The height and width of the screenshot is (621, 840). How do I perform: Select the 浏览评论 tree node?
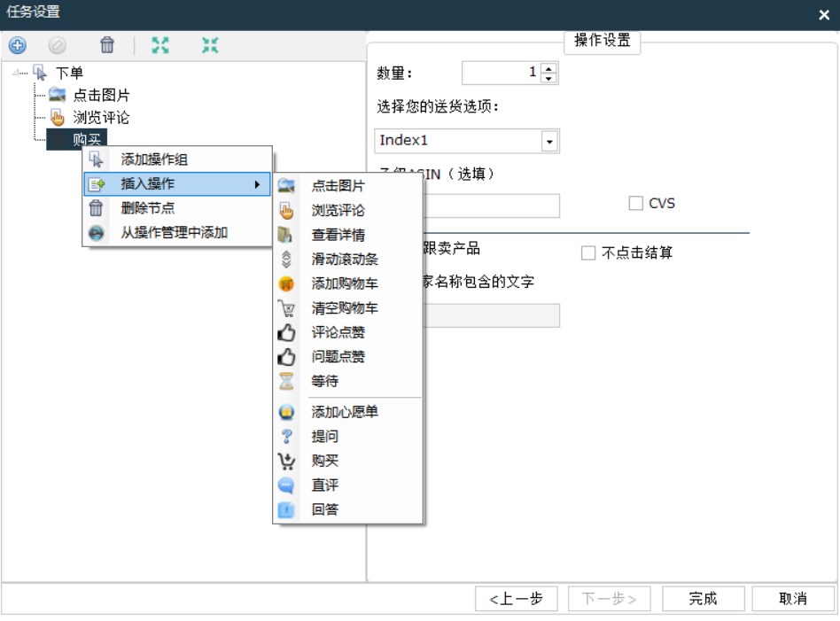coord(101,118)
